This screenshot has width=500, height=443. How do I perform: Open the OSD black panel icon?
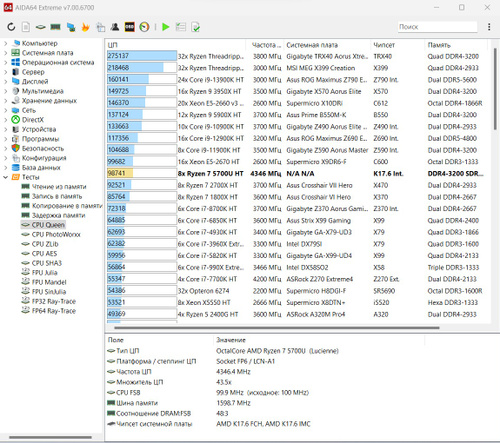pyautogui.click(x=130, y=27)
